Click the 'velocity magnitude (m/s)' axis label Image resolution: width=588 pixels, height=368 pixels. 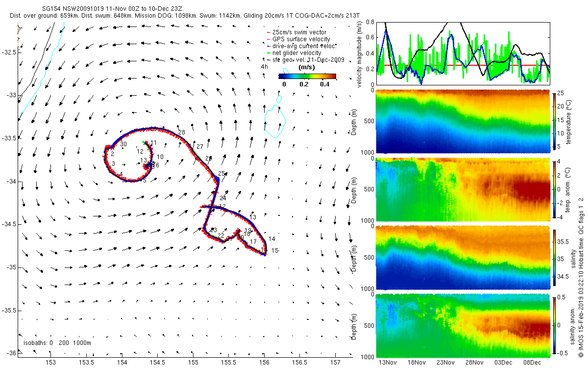point(359,54)
